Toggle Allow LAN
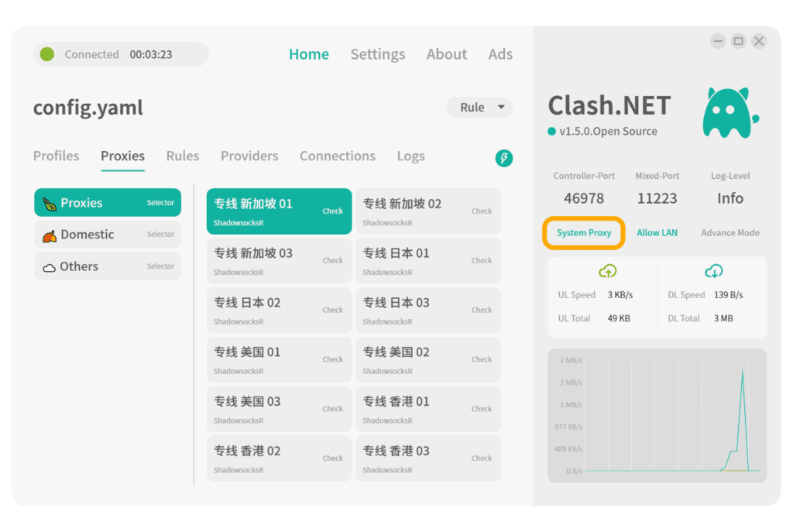Viewport: 793px width, 532px height. 657,232
